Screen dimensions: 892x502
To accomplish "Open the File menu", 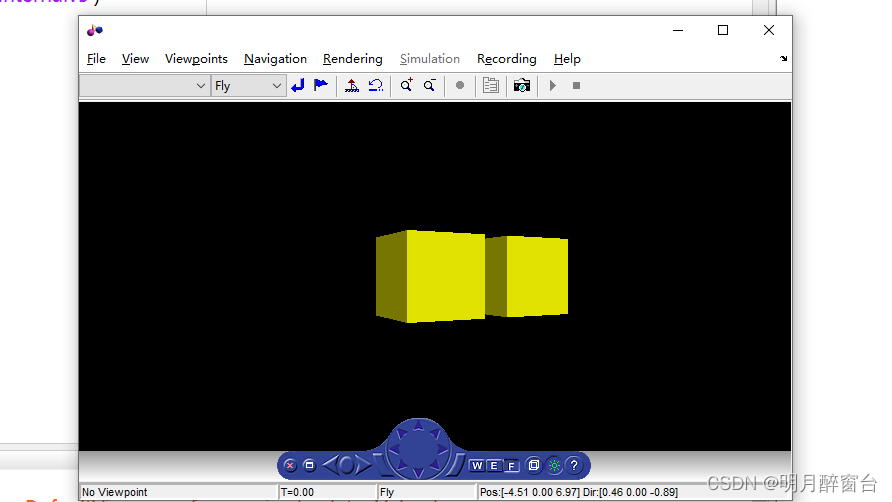I will tap(96, 59).
